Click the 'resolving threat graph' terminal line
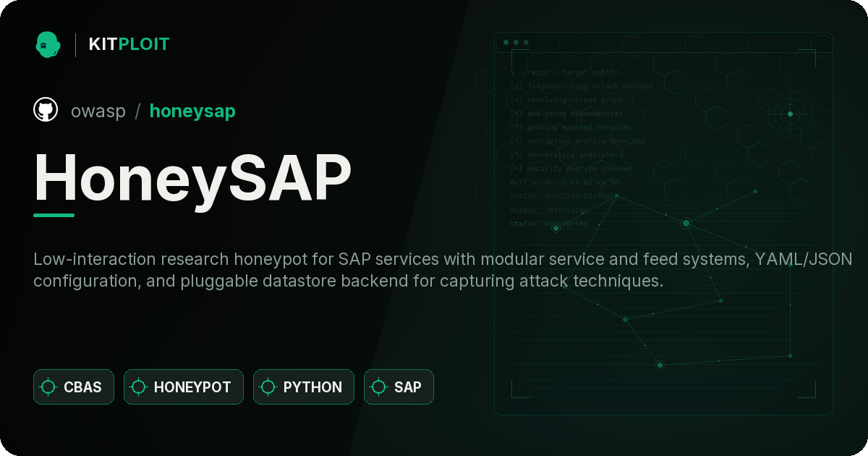This screenshot has height=456, width=868. click(x=566, y=100)
